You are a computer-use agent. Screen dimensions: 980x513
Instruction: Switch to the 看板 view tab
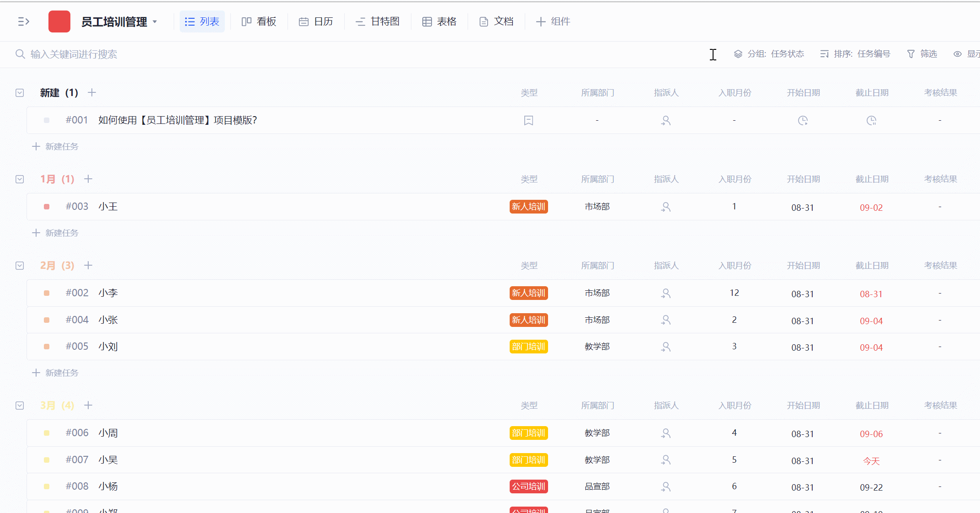click(259, 21)
